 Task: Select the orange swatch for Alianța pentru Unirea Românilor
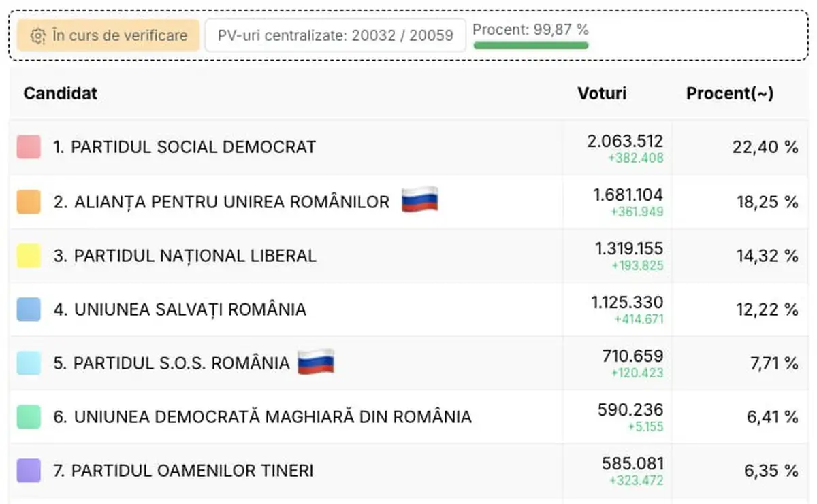pyautogui.click(x=29, y=201)
